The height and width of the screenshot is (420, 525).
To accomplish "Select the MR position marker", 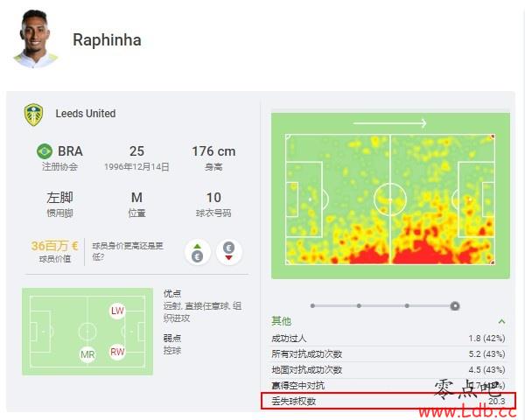I will [87, 354].
